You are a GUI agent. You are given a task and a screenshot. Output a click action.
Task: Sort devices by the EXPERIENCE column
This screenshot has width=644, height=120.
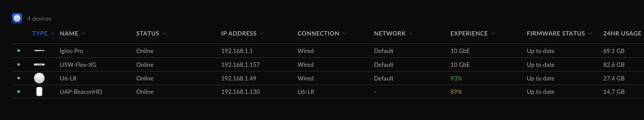tap(469, 33)
